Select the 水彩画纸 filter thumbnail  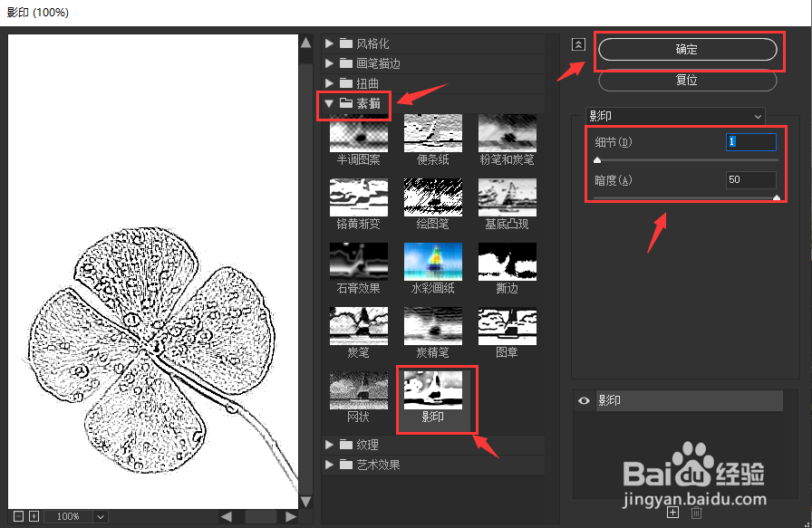[x=432, y=262]
